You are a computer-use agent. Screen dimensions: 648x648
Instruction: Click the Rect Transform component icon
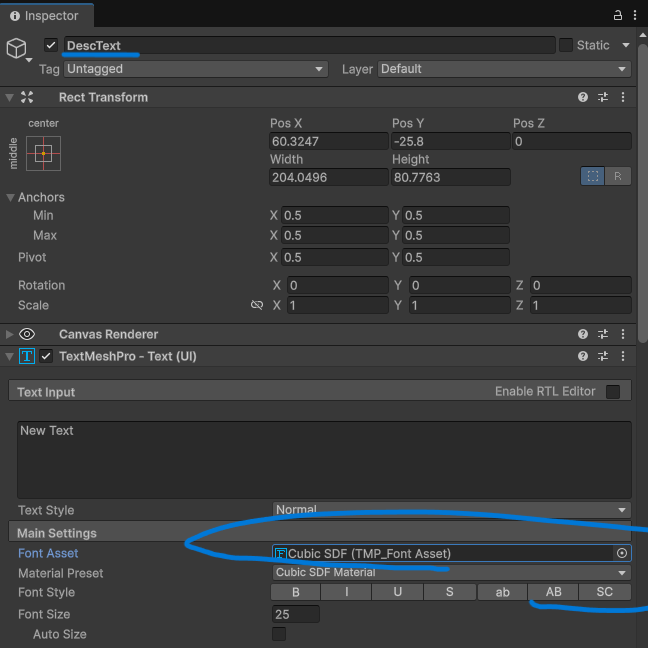[27, 97]
